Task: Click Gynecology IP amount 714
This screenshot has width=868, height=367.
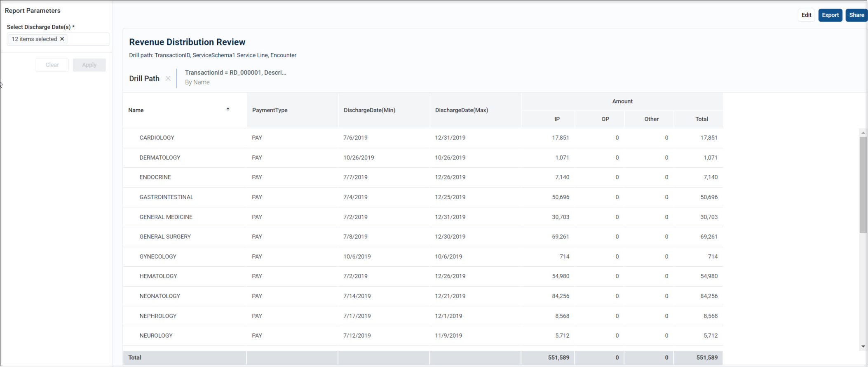Action: coord(564,256)
